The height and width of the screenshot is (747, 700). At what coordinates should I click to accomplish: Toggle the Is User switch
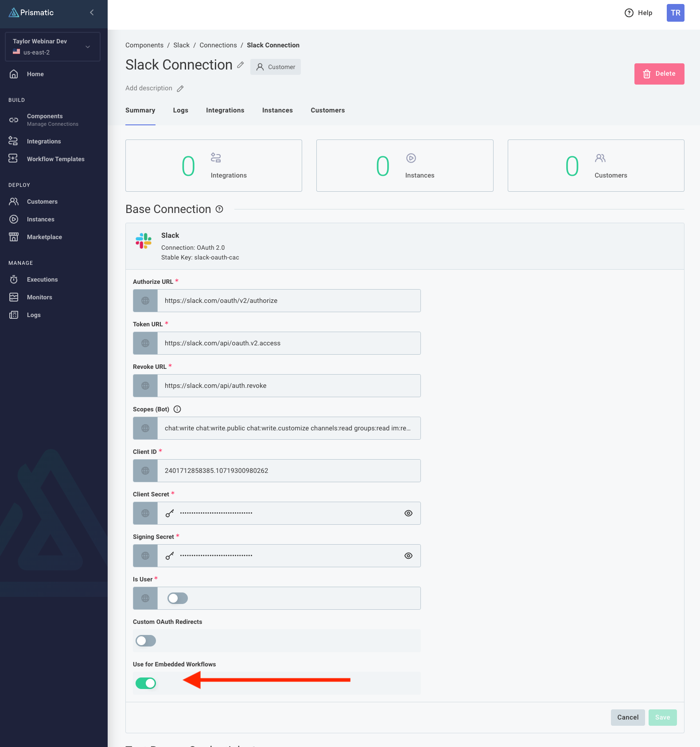178,598
